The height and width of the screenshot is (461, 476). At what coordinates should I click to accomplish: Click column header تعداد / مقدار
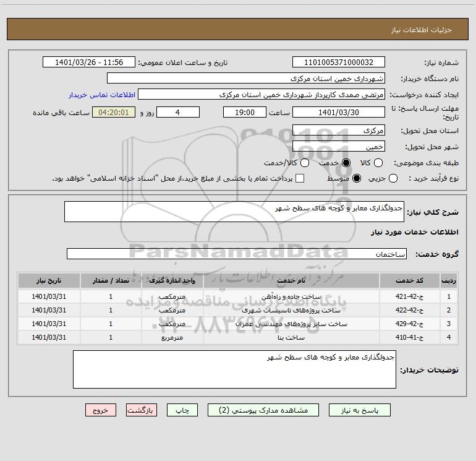(x=111, y=280)
